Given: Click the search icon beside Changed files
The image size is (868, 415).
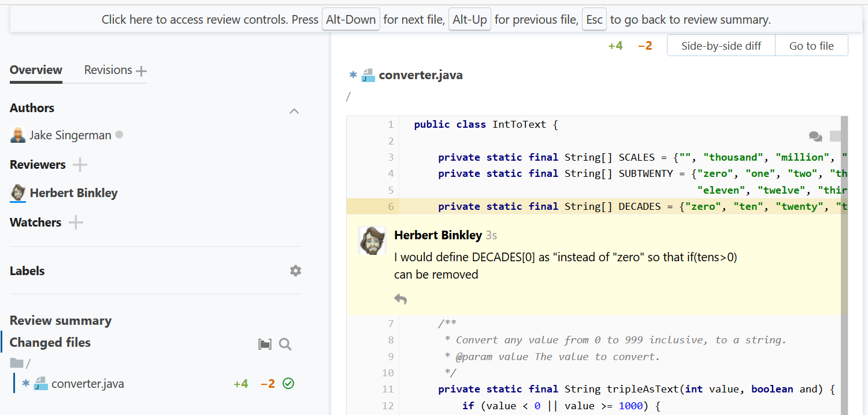Looking at the screenshot, I should 285,344.
